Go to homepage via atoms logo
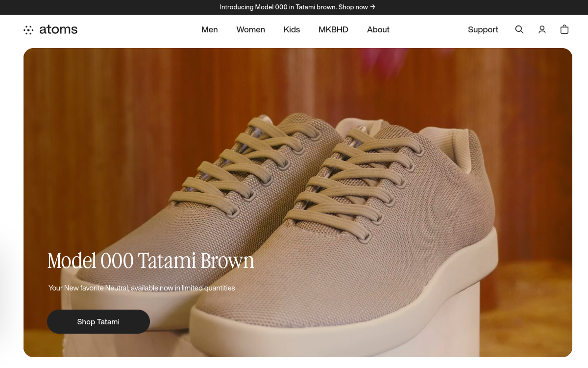588x368 pixels. click(50, 29)
